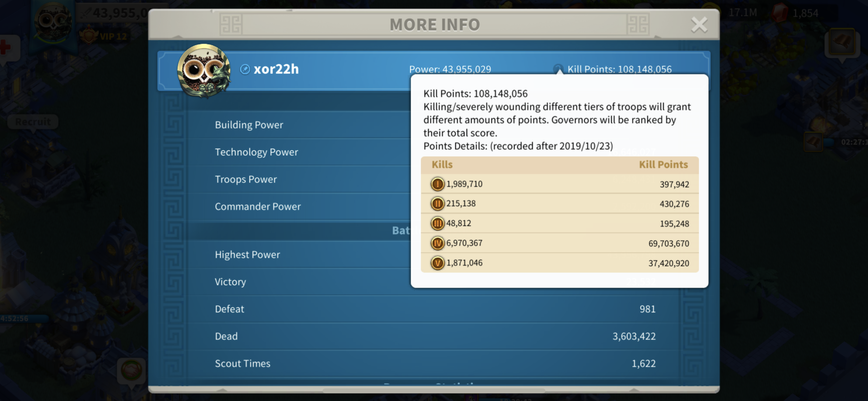Click the Kills column header

pyautogui.click(x=442, y=165)
